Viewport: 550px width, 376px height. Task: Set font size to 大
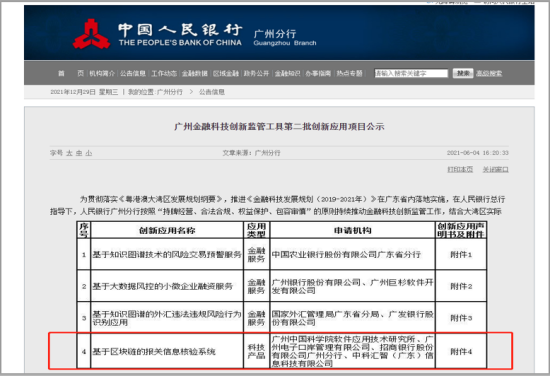coord(69,153)
